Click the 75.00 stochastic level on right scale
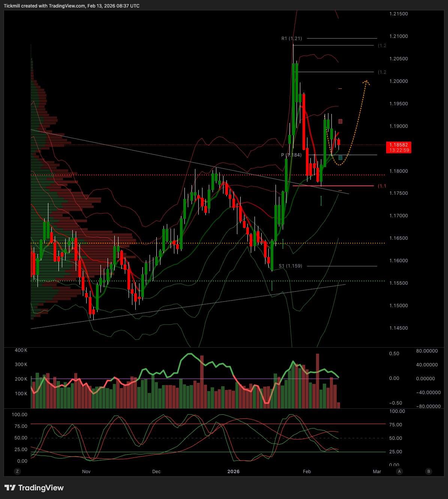Screen dimensions: 448x499 396,425
